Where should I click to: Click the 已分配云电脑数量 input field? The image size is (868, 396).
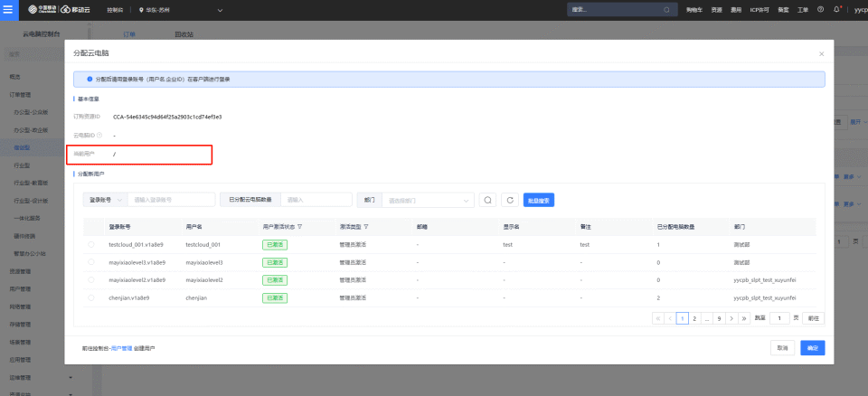pyautogui.click(x=316, y=200)
